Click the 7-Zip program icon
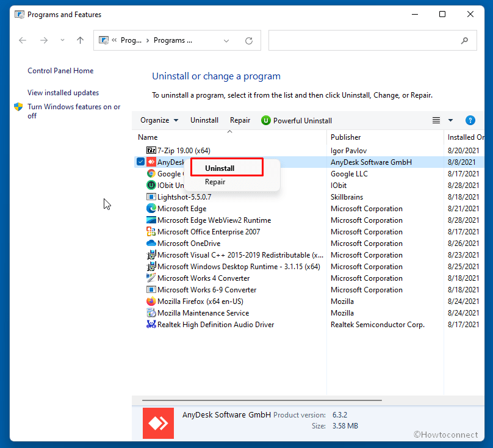493x448 pixels. point(151,150)
